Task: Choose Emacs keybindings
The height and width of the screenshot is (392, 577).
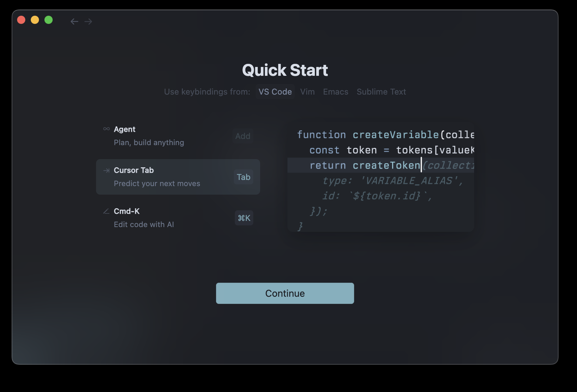Action: 335,92
